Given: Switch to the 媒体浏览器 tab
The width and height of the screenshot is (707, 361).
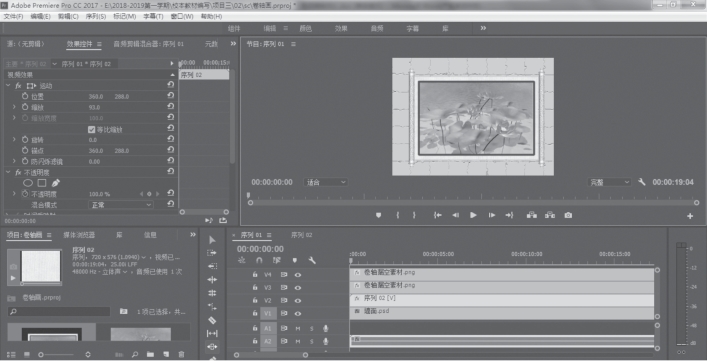Looking at the screenshot, I should coord(79,235).
